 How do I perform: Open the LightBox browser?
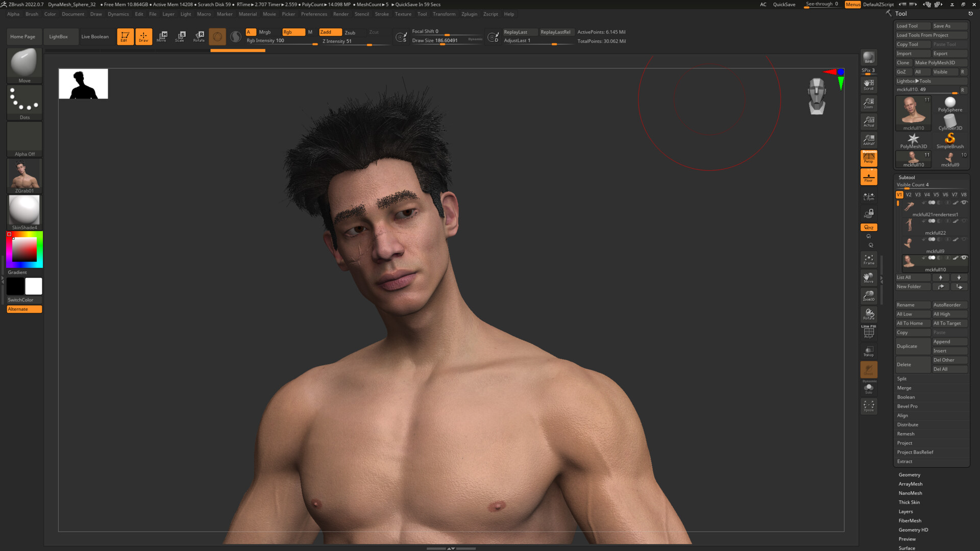[x=59, y=36]
